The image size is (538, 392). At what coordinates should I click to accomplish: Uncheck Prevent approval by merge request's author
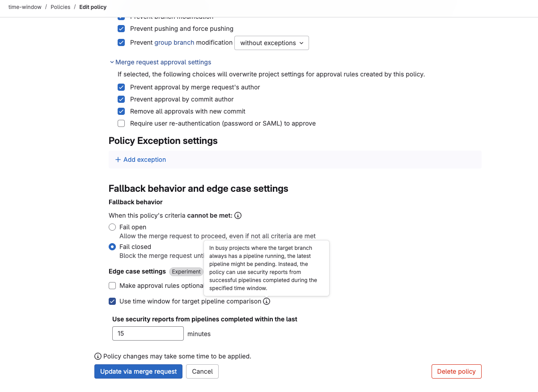[121, 87]
